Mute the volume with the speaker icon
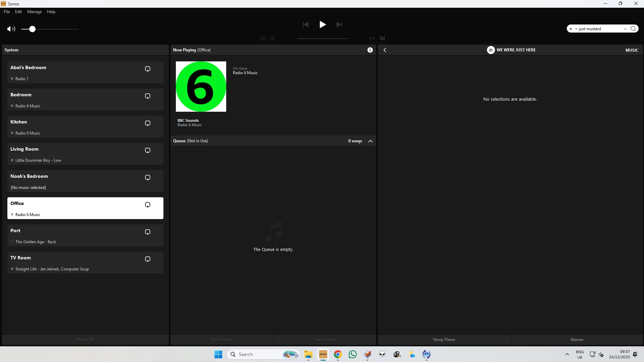Image resolution: width=644 pixels, height=362 pixels. 11,29
